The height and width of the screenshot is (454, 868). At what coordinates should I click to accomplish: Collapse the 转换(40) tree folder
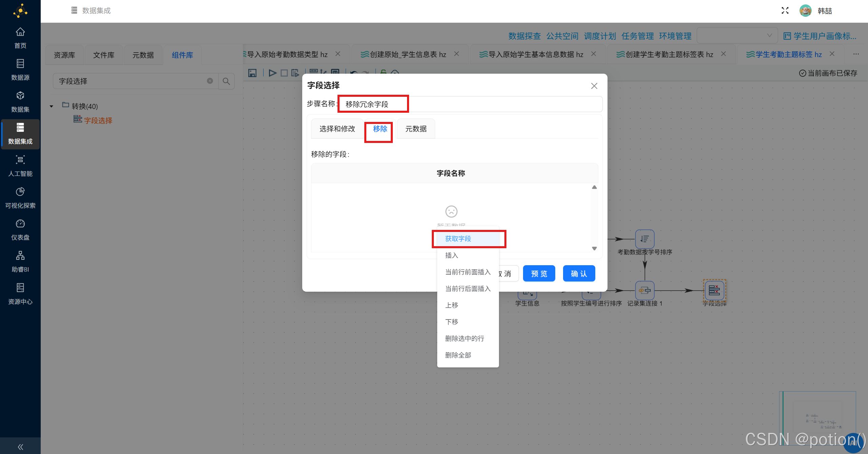(x=51, y=106)
